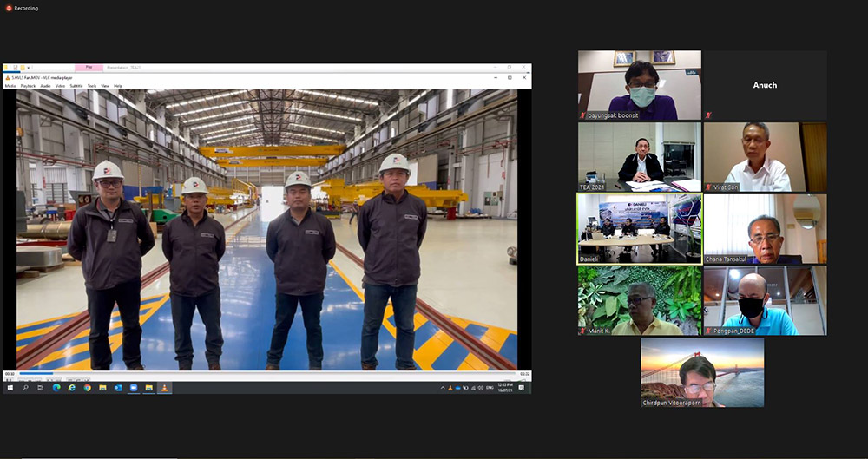Launch Microsoft Edge from the taskbar
The height and width of the screenshot is (459, 868).
tap(56, 388)
